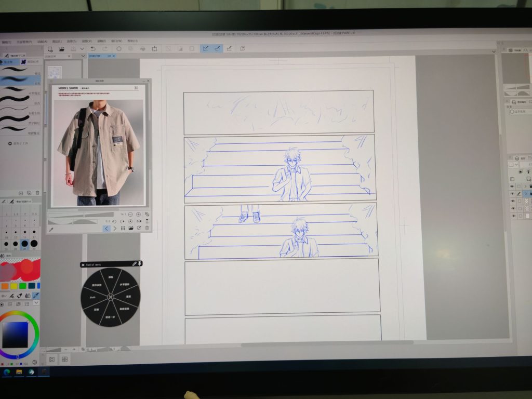Click the Clip Studio assets icon at the toolbar end
Image resolution: width=532 pixels, height=399 pixels.
coord(243,48)
